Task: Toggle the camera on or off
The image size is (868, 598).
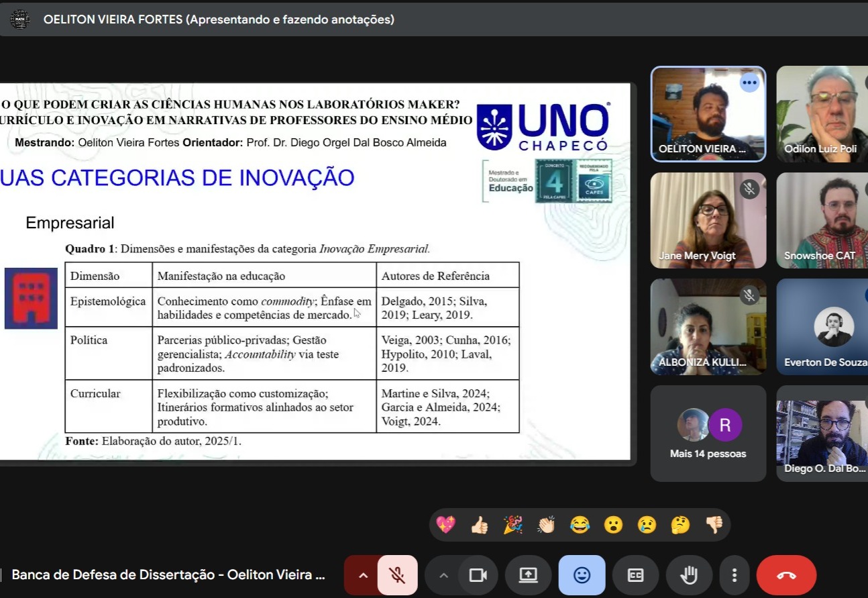Action: point(478,575)
